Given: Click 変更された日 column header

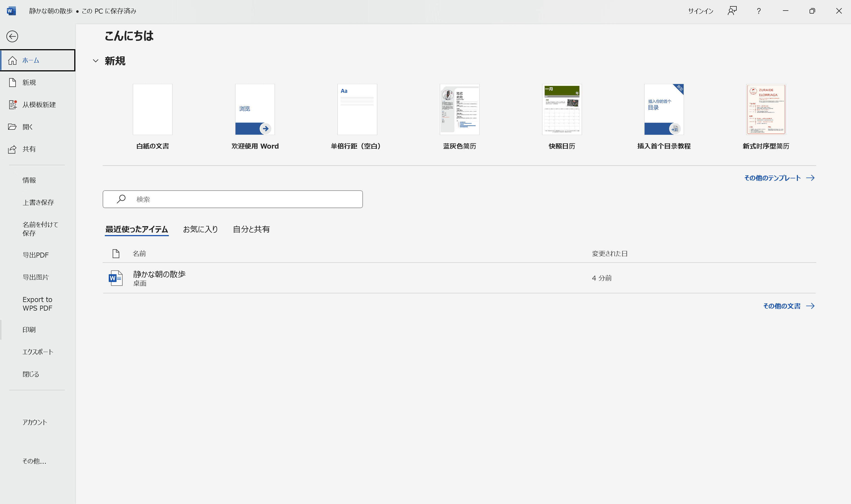Looking at the screenshot, I should (609, 253).
